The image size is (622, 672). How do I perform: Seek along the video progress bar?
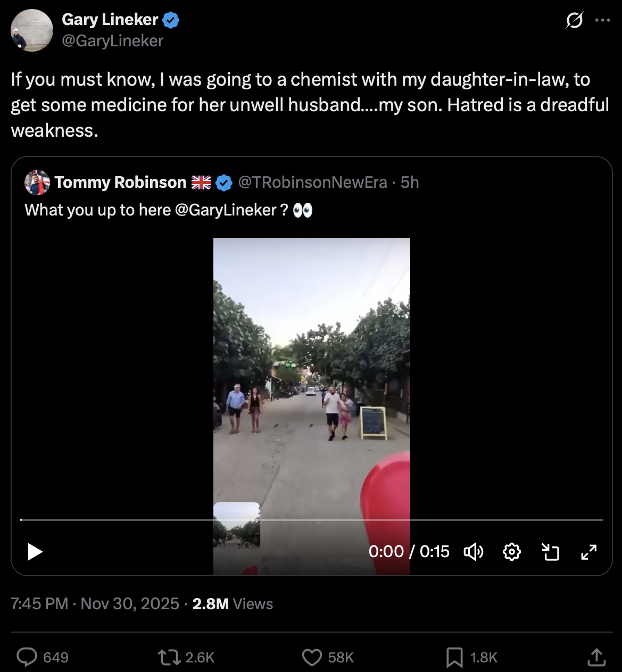coord(312,519)
